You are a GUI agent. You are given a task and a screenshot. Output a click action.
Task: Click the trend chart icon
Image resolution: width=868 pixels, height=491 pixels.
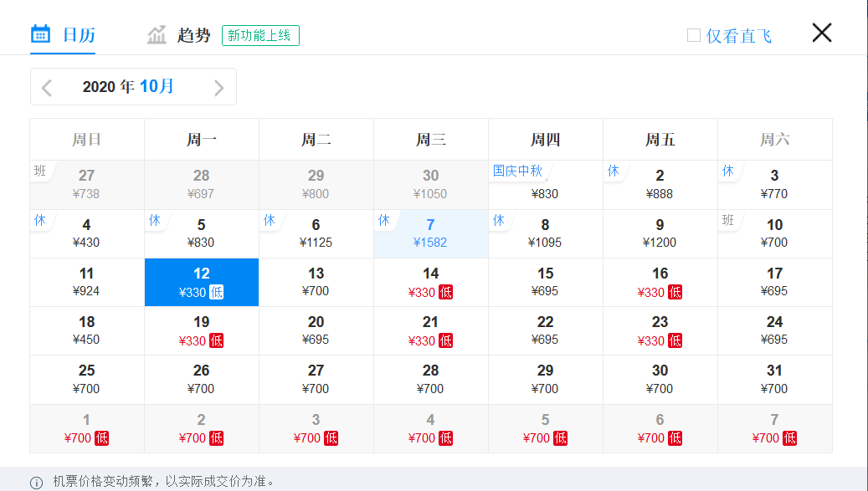[x=157, y=35]
